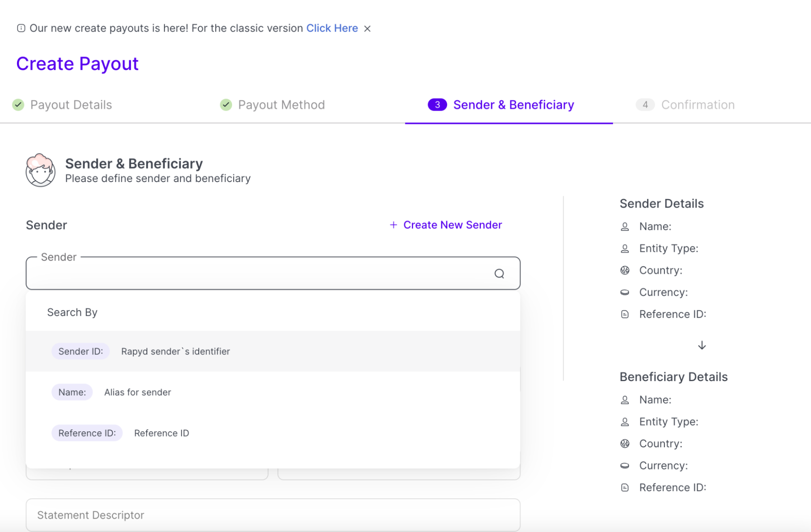Go to Payout Details step
Screen dimensions: 811x532
71,105
